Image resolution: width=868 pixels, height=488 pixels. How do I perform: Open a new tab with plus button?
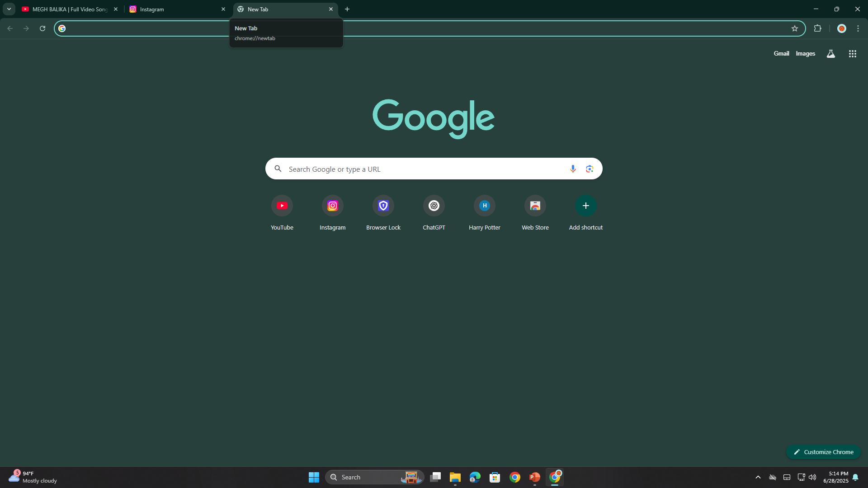click(x=347, y=9)
